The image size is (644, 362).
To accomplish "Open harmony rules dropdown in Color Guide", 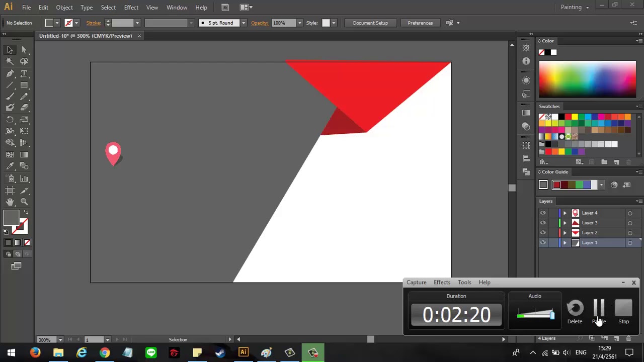I will 601,185.
